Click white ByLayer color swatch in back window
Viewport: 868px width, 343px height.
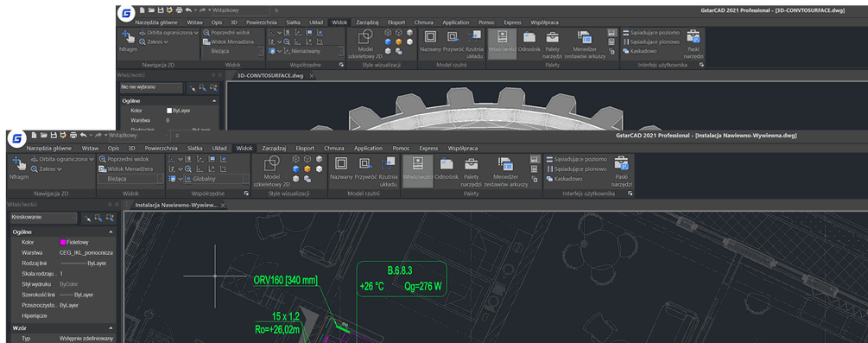click(x=169, y=111)
